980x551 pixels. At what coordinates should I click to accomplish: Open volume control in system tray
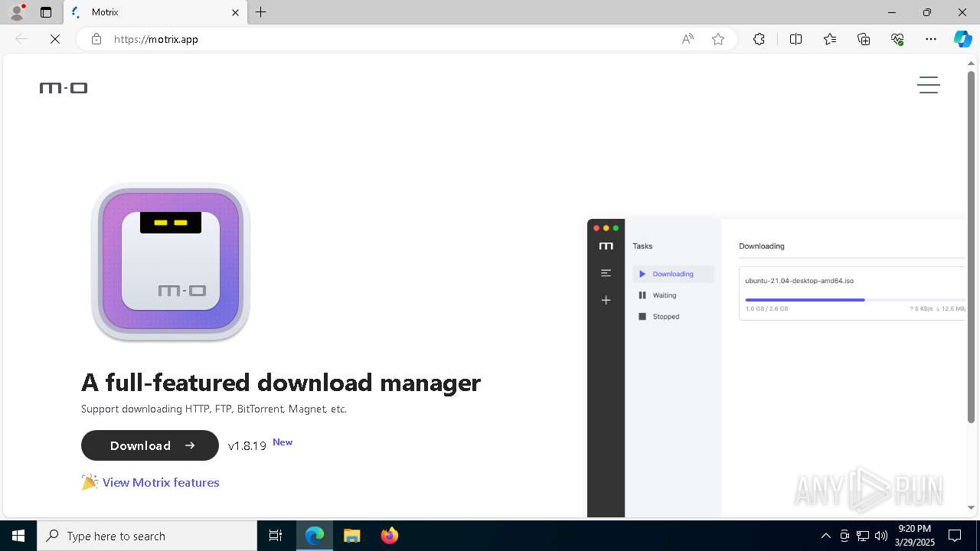[x=881, y=536]
